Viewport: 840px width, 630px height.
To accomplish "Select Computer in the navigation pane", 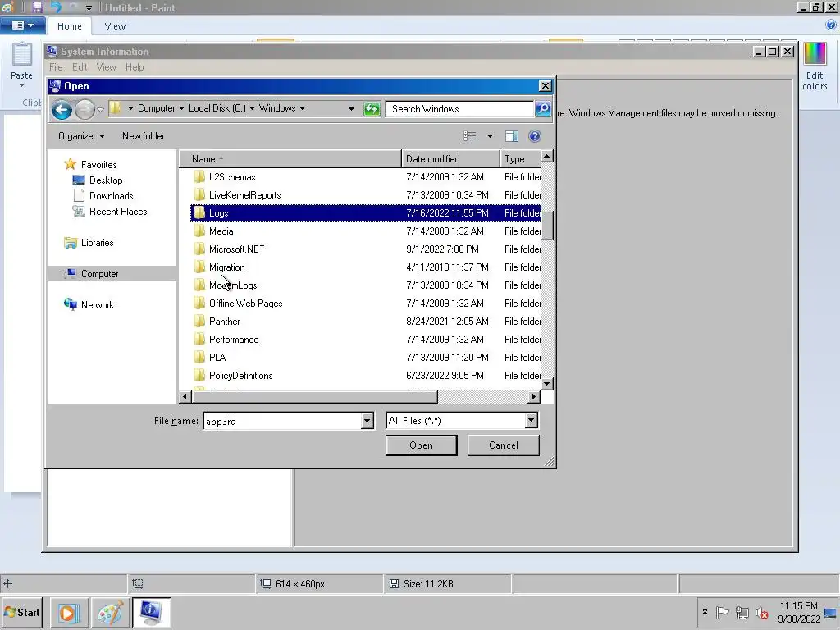I will tap(112, 274).
